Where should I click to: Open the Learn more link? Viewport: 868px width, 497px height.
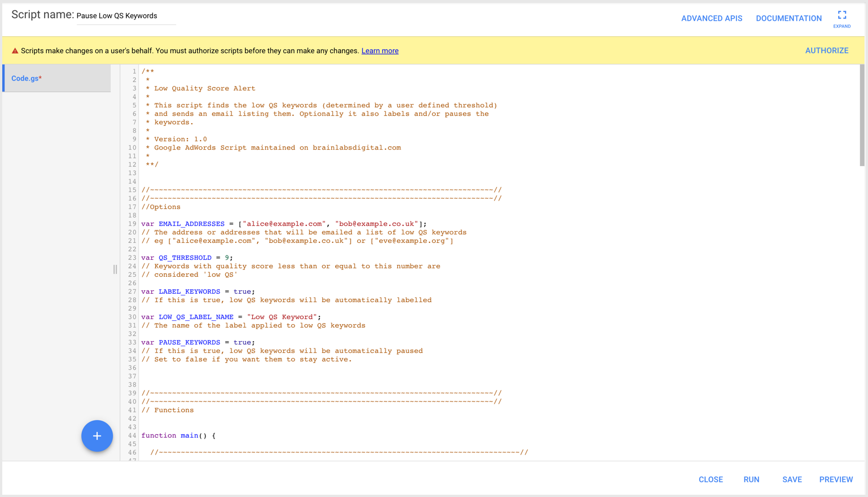[379, 50]
